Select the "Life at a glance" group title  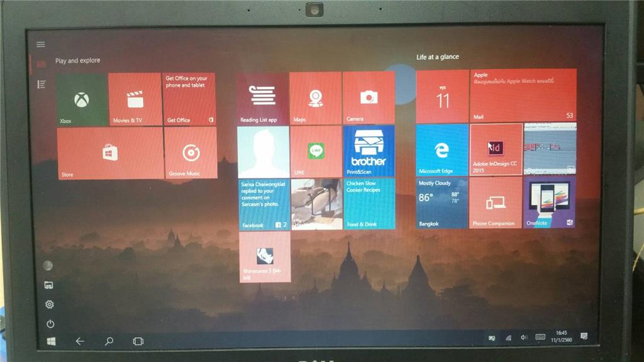point(438,57)
